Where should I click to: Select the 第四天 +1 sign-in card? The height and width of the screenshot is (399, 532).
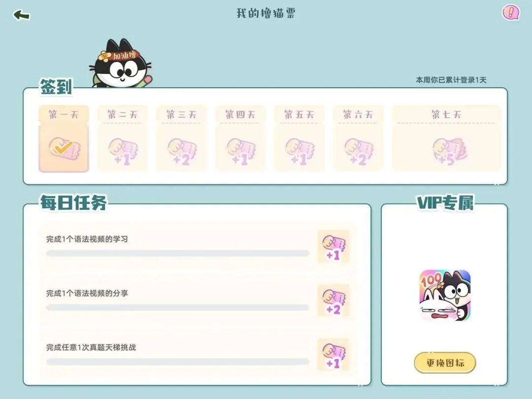pos(240,138)
